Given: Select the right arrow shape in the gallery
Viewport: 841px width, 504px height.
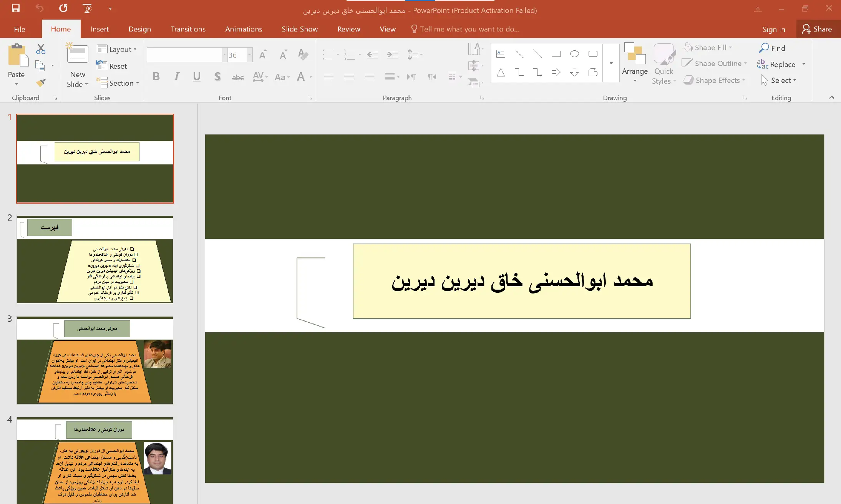Looking at the screenshot, I should [x=556, y=72].
